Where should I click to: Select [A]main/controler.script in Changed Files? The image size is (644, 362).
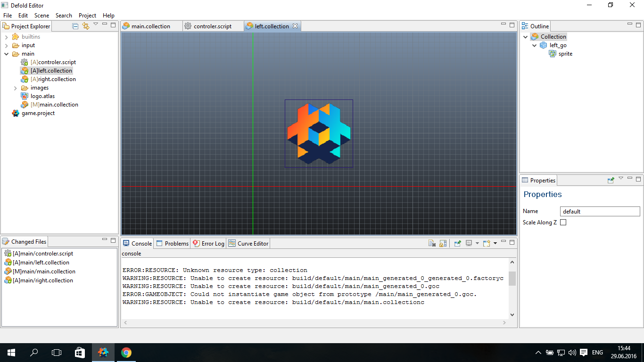tap(43, 254)
